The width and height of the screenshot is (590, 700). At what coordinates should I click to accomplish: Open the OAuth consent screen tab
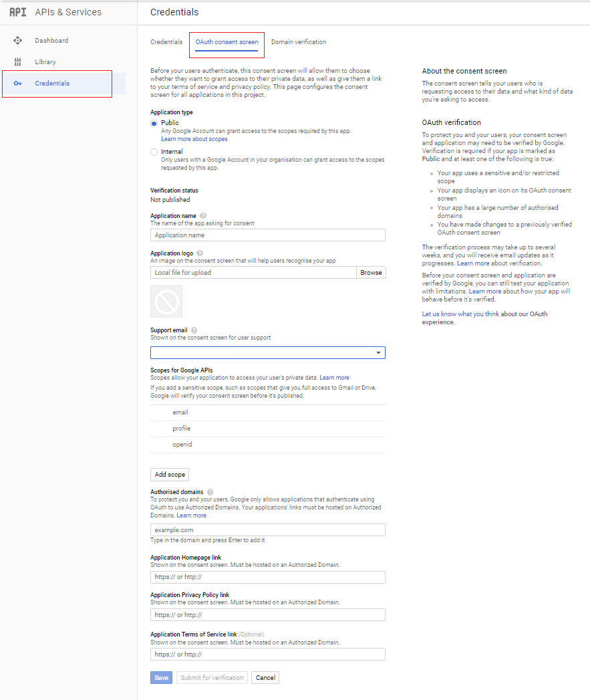227,41
